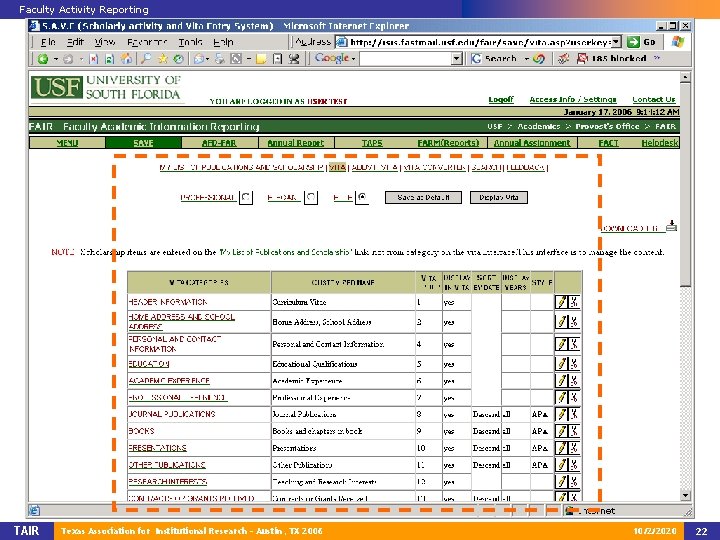This screenshot has height=540, width=720.
Task: Open the Favorites star icon
Action: [x=163, y=59]
